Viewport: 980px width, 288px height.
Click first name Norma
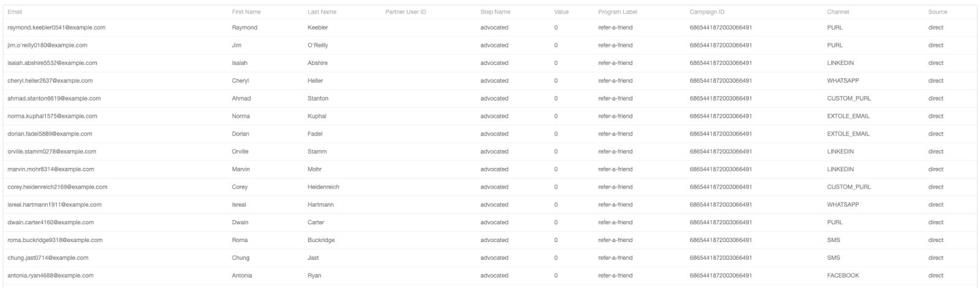click(241, 116)
